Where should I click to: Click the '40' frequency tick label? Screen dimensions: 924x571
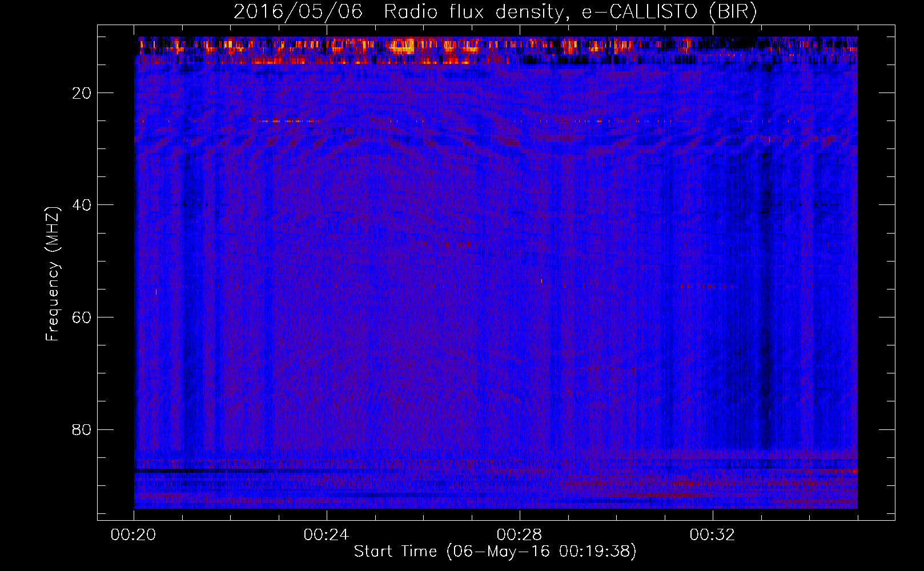pyautogui.click(x=82, y=205)
